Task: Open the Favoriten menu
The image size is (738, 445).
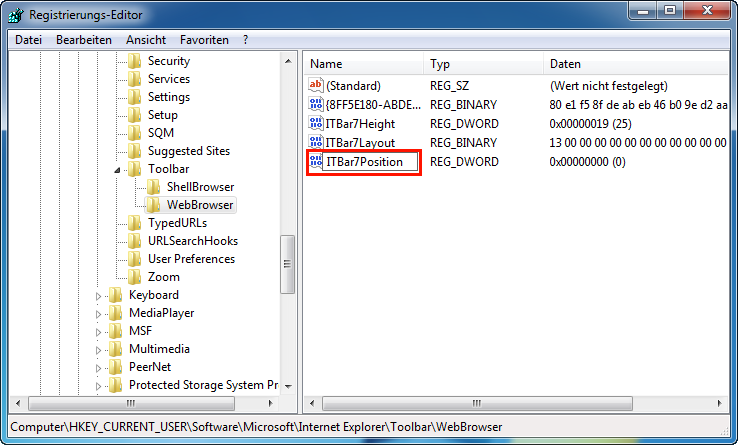Action: [204, 40]
